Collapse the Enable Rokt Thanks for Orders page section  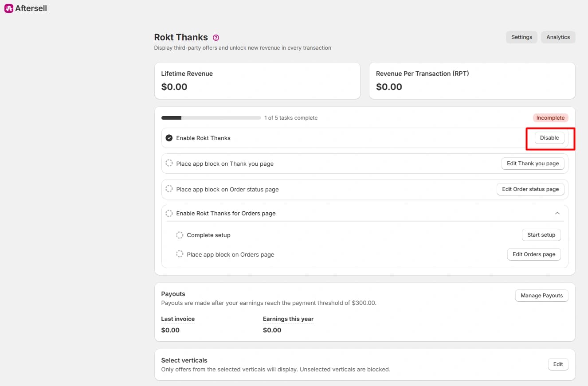(x=557, y=213)
